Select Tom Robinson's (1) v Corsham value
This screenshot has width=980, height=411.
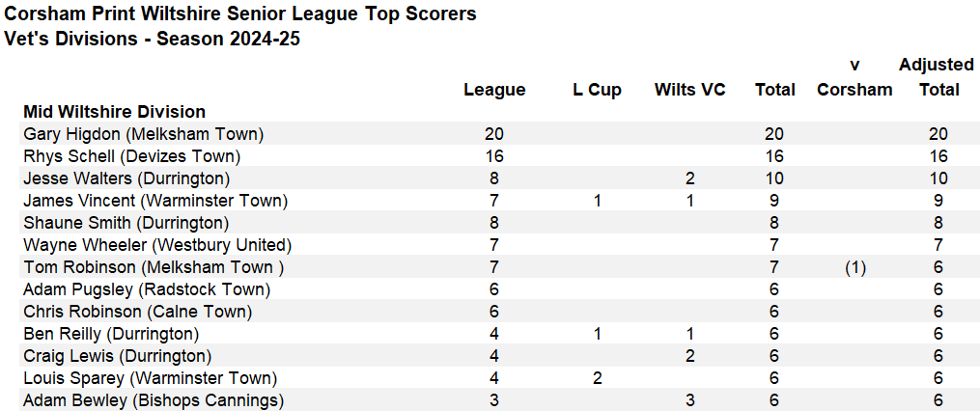click(854, 267)
